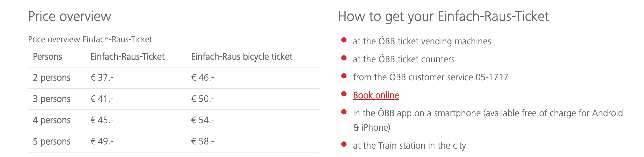Click the How to get your Einfach-Raus-Ticket heading
Viewport: 644px width, 157px height.
(443, 16)
